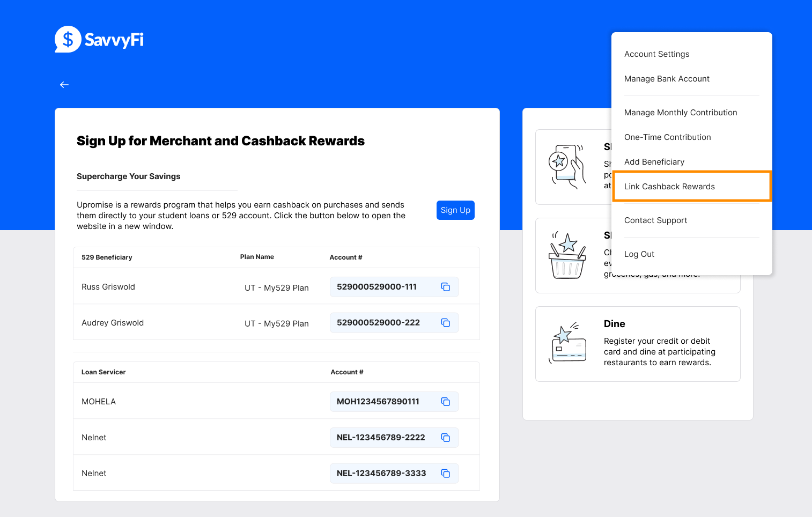812x517 pixels.
Task: Copy MOHELA account number MOH1234567890111
Action: coord(445,402)
